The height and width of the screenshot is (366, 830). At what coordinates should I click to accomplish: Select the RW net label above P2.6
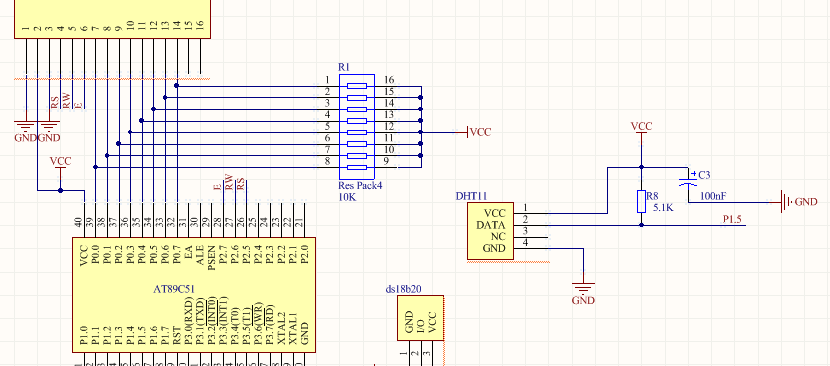point(229,182)
